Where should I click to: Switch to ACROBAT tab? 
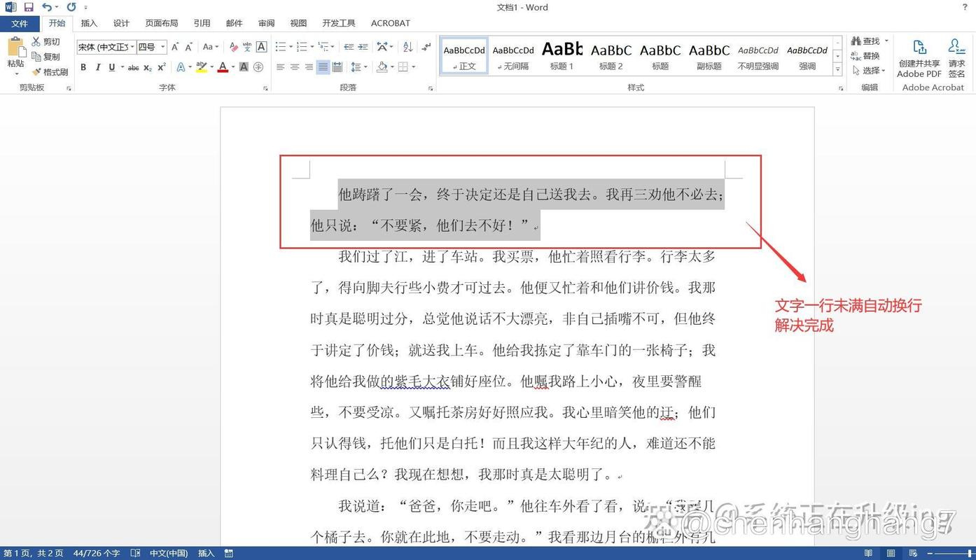[391, 23]
